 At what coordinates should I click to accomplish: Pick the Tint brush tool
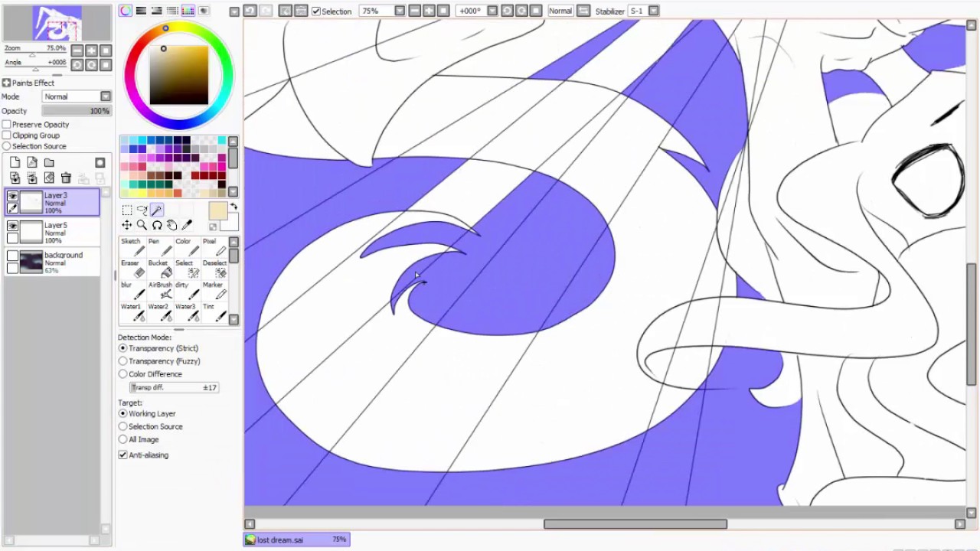[214, 312]
